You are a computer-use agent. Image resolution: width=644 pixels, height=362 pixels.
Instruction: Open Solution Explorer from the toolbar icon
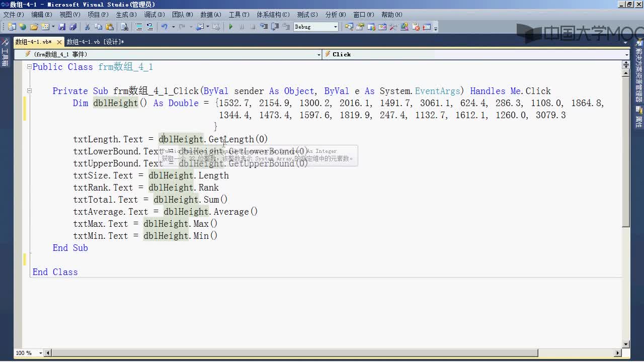[349, 27]
